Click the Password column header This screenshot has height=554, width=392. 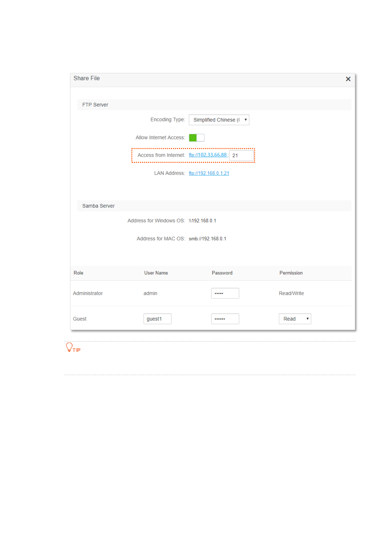click(222, 273)
